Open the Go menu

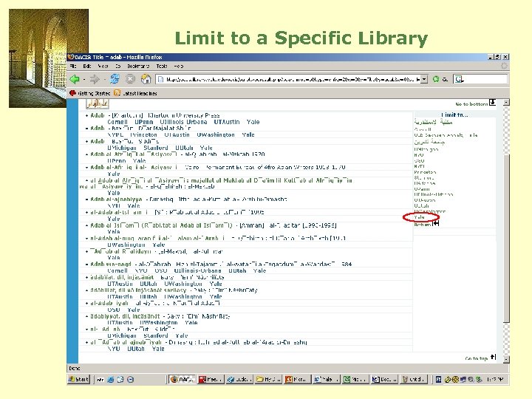click(x=117, y=66)
